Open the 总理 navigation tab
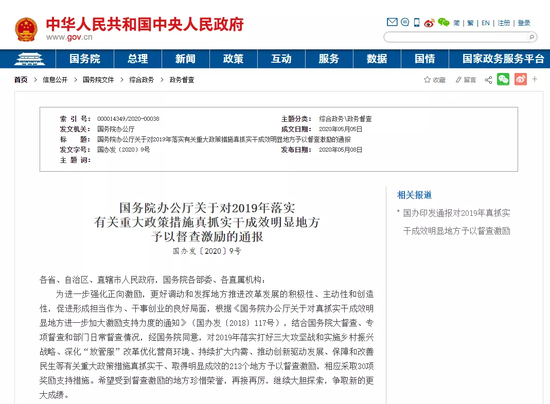The height and width of the screenshot is (404, 550). pyautogui.click(x=138, y=59)
